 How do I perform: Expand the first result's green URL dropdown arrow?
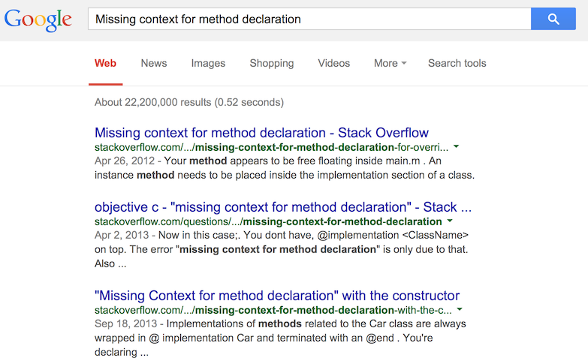coord(457,147)
